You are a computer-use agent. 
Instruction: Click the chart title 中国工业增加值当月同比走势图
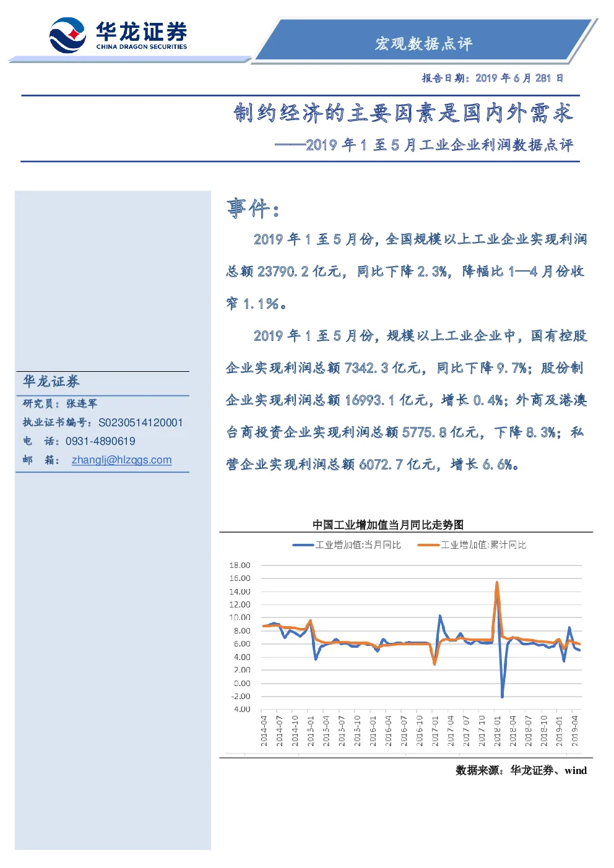coord(388,525)
